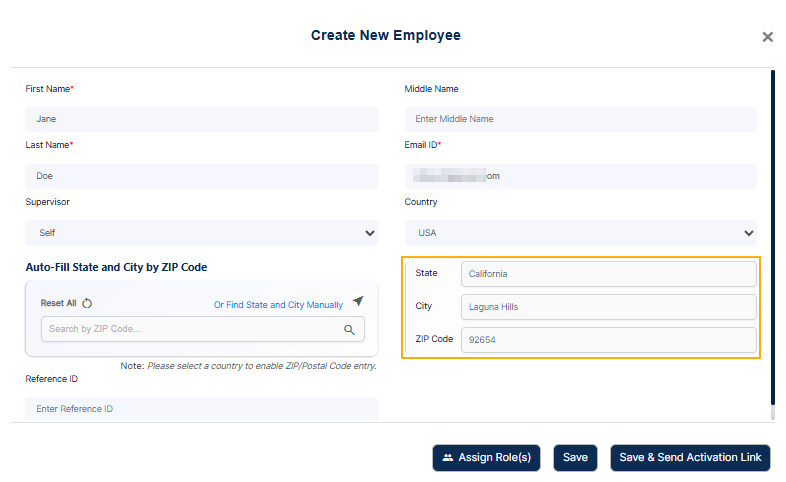This screenshot has height=482, width=786.
Task: Open the Country dropdown showing USA
Action: (580, 233)
